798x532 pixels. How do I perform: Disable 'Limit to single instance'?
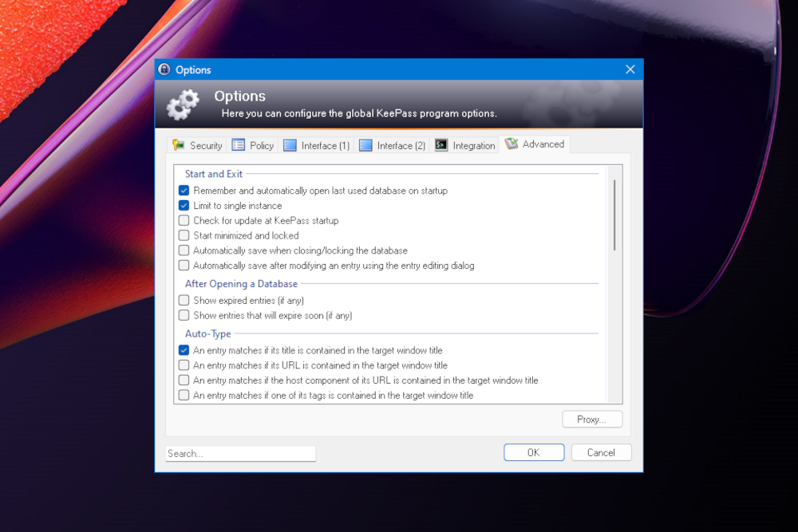tap(184, 206)
